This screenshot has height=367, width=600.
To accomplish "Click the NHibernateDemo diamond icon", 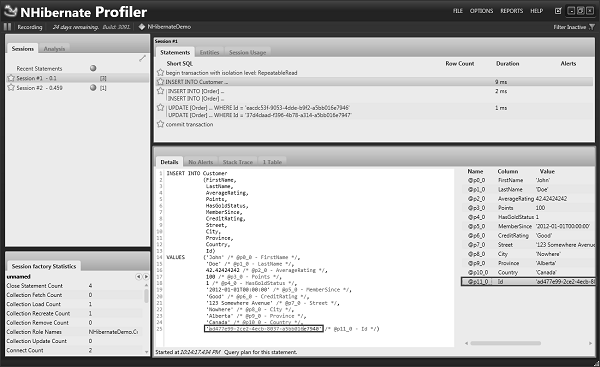I will pyautogui.click(x=142, y=27).
